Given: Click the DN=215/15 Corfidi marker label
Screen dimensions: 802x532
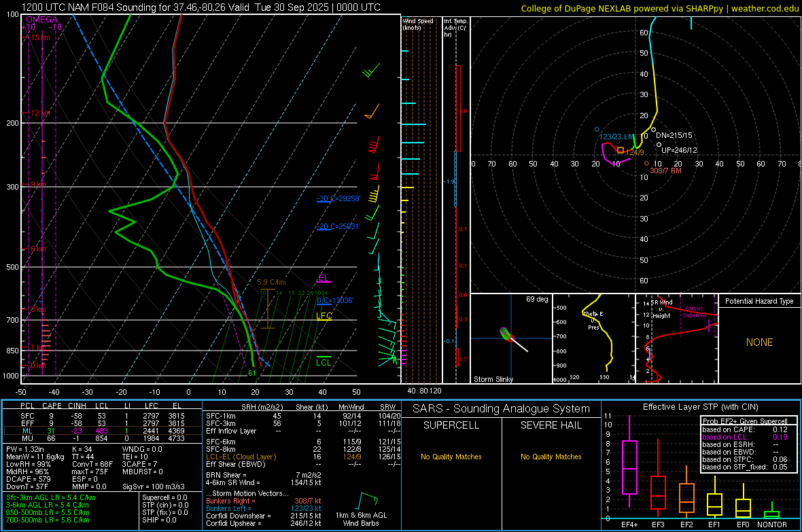Looking at the screenshot, I should (x=674, y=136).
